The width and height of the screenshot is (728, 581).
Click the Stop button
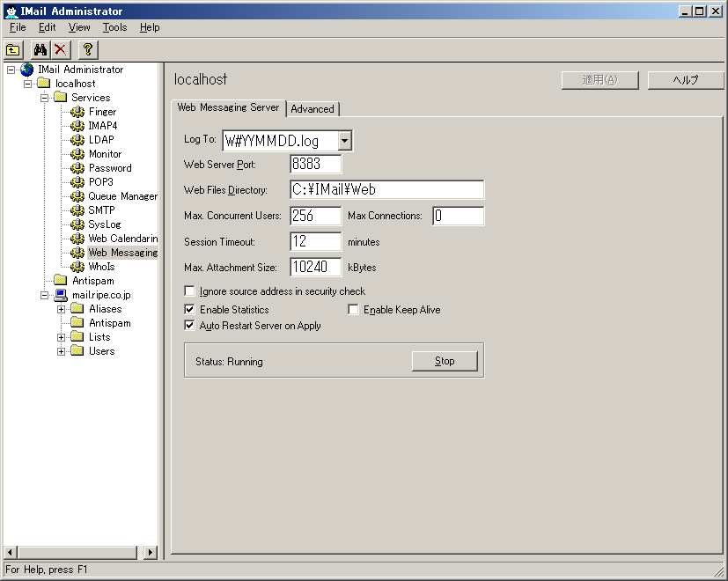point(445,361)
